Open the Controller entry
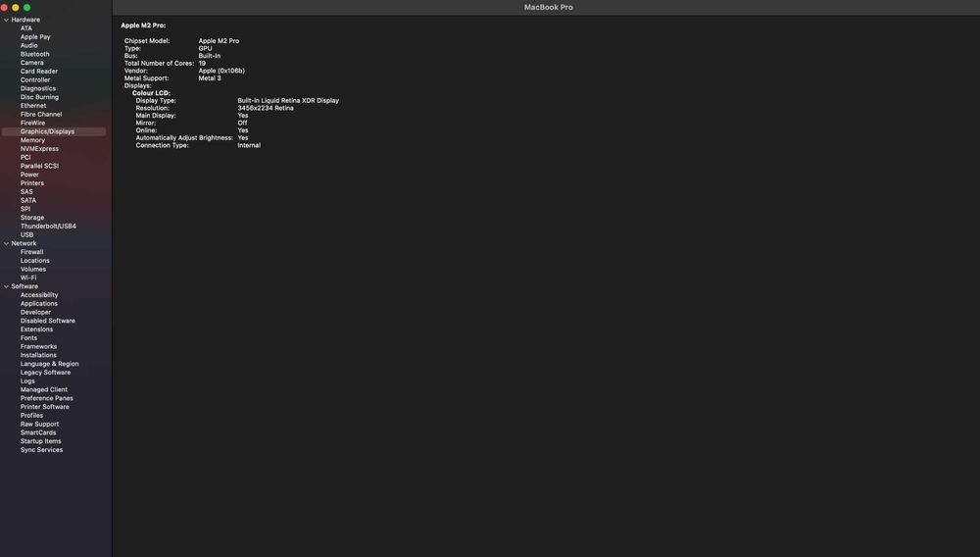Screen dimensions: 980x557 tap(35, 80)
